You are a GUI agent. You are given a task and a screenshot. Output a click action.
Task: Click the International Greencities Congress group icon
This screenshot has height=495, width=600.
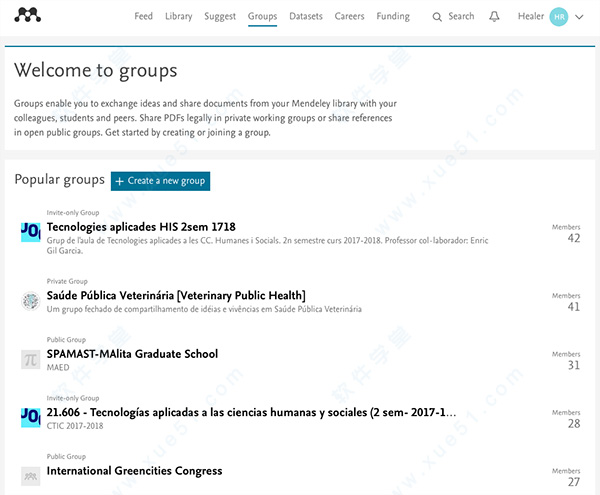tap(31, 476)
